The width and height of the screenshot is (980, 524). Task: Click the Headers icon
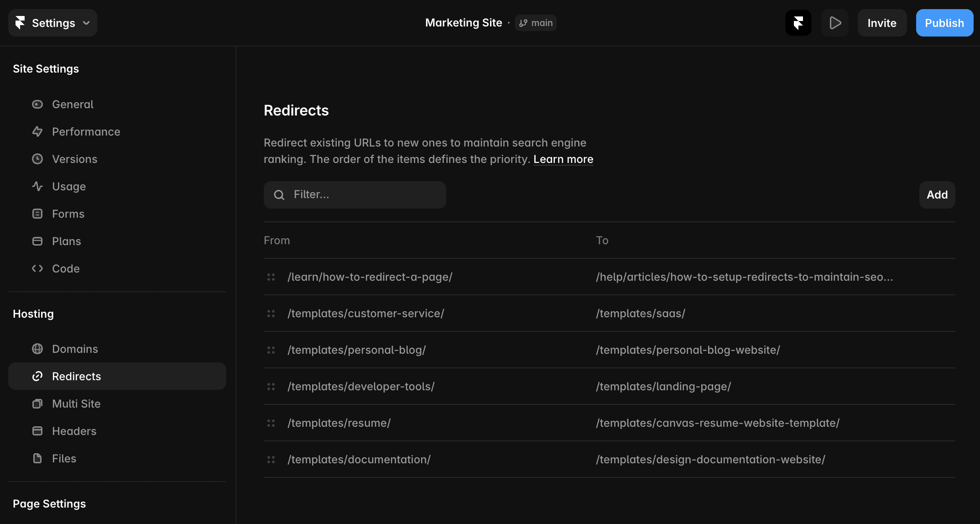point(37,431)
